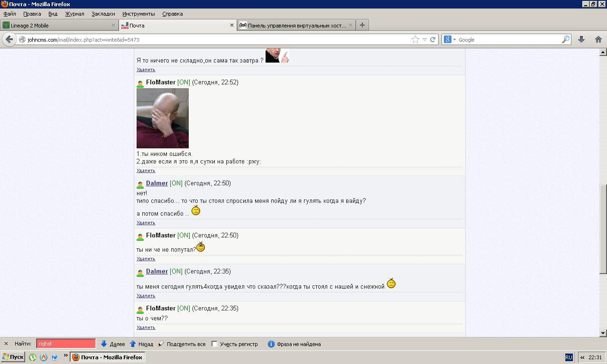Screen dimensions: 607x364
Task: Go to the Home page icon
Action: click(x=598, y=40)
